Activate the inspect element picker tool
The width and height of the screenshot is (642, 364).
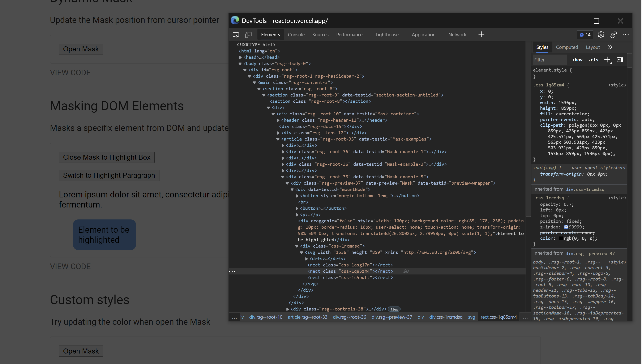(235, 35)
